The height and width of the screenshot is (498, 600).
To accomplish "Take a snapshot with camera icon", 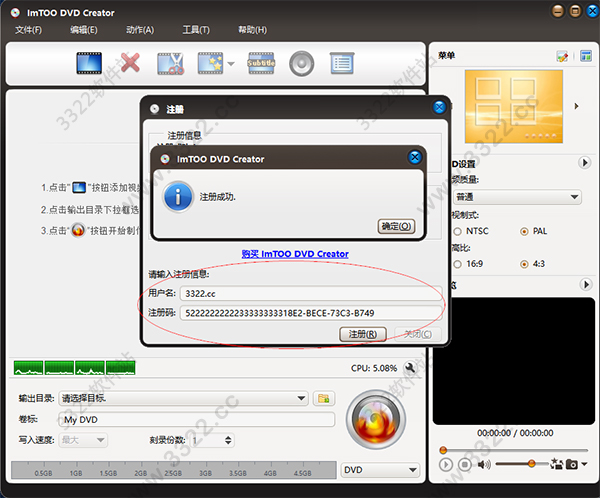I will pos(572,464).
